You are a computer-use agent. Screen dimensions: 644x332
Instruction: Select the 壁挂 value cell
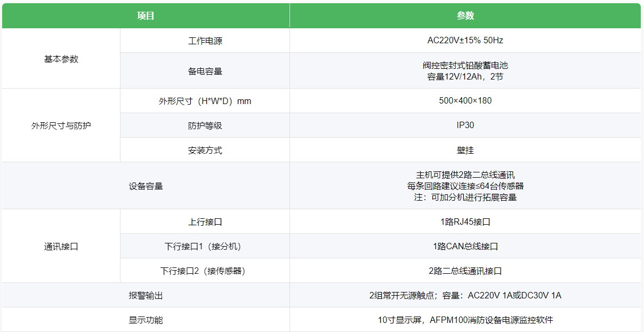pos(465,151)
